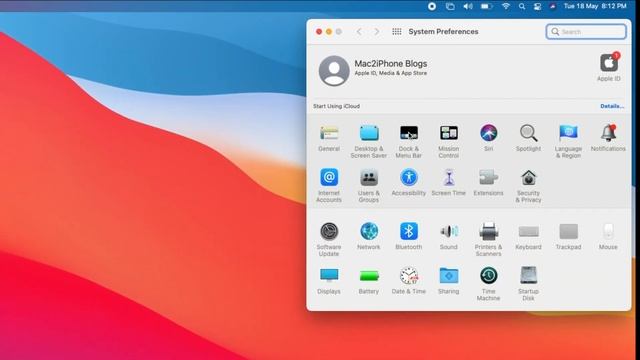This screenshot has height=360, width=640.
Task: Open Security & Privacy pane
Action: 528,185
